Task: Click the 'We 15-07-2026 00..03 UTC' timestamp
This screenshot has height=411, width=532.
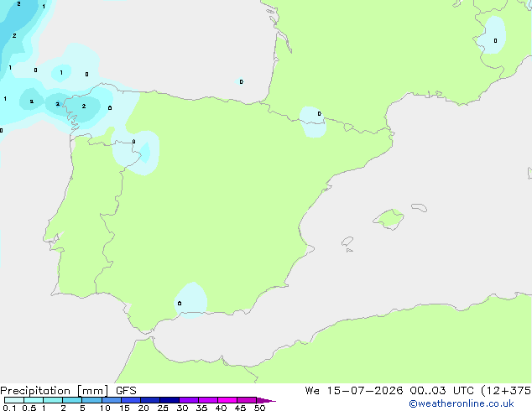Action: 389,391
